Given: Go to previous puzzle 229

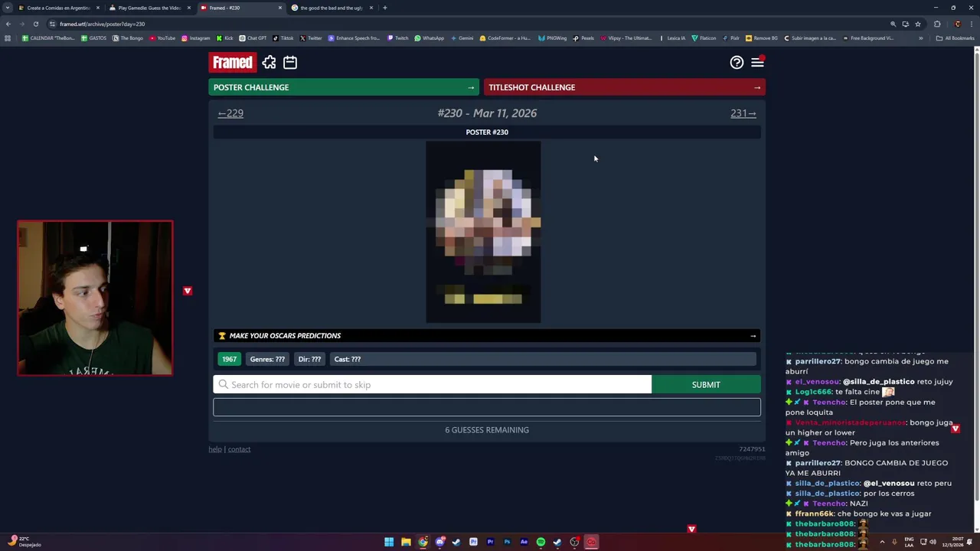Looking at the screenshot, I should 230,113.
